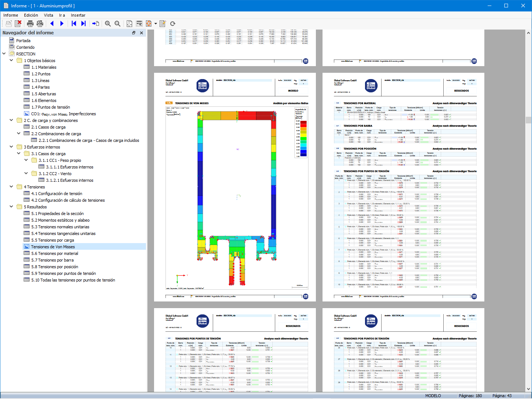Refresh the report with the circular arrow
The height and width of the screenshot is (399, 532).
click(173, 24)
